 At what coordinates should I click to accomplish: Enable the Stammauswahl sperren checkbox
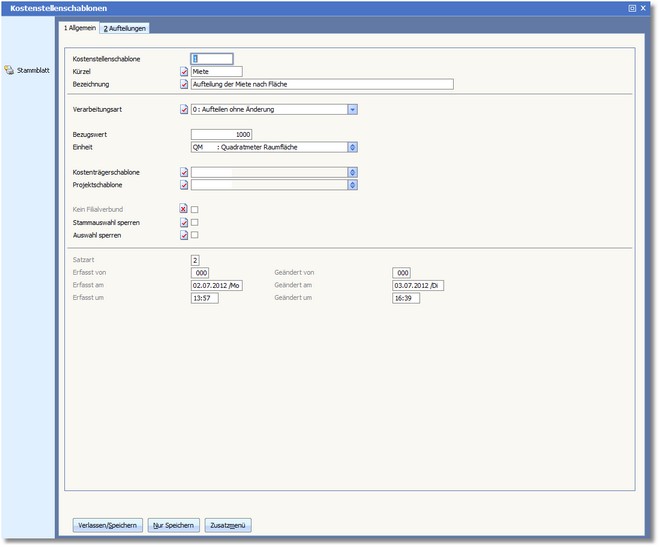point(195,222)
